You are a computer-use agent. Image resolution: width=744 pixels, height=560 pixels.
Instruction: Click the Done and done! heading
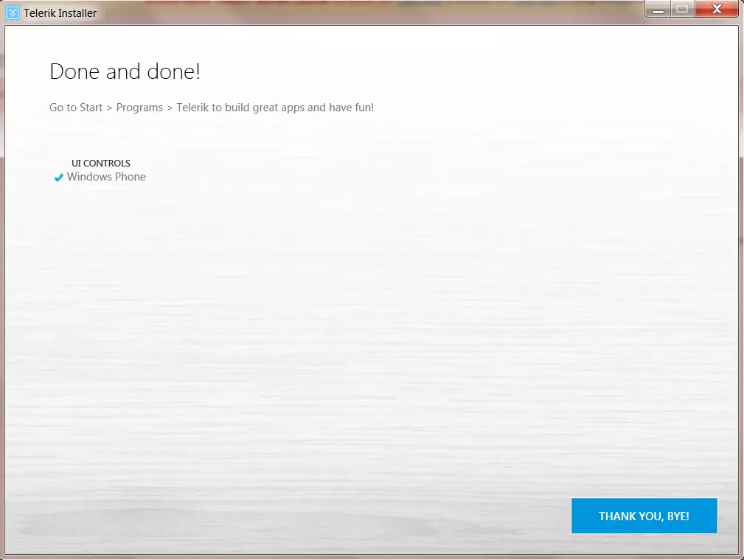(125, 71)
